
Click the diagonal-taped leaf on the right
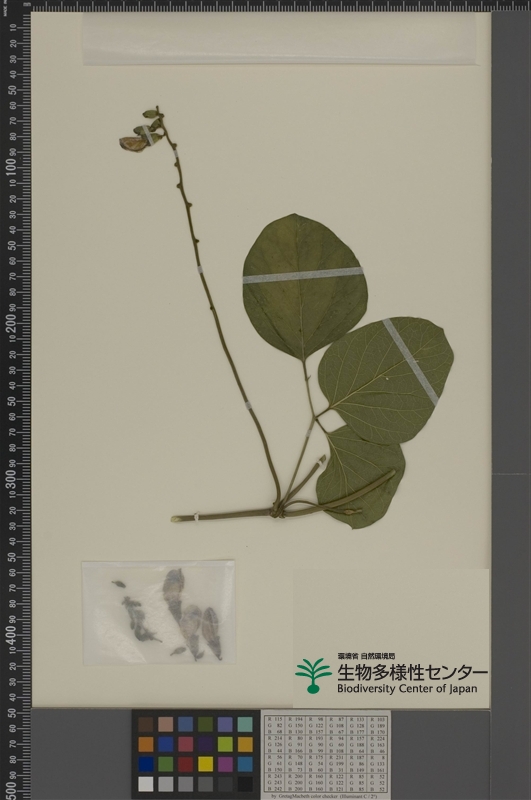386,380
